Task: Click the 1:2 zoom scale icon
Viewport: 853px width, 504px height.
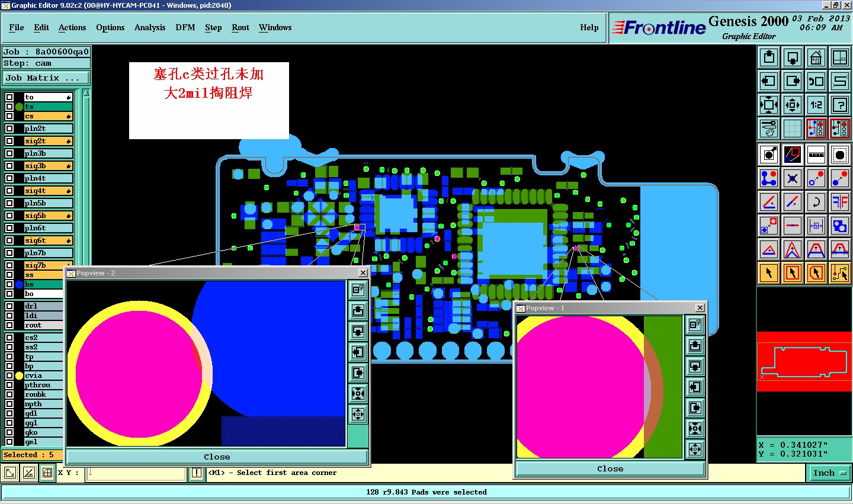Action: coord(816,105)
